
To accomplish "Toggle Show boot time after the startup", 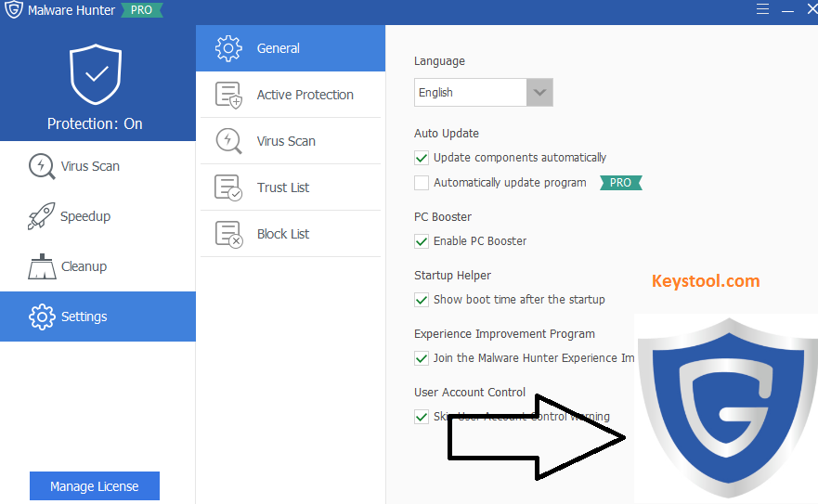I will pyautogui.click(x=422, y=300).
